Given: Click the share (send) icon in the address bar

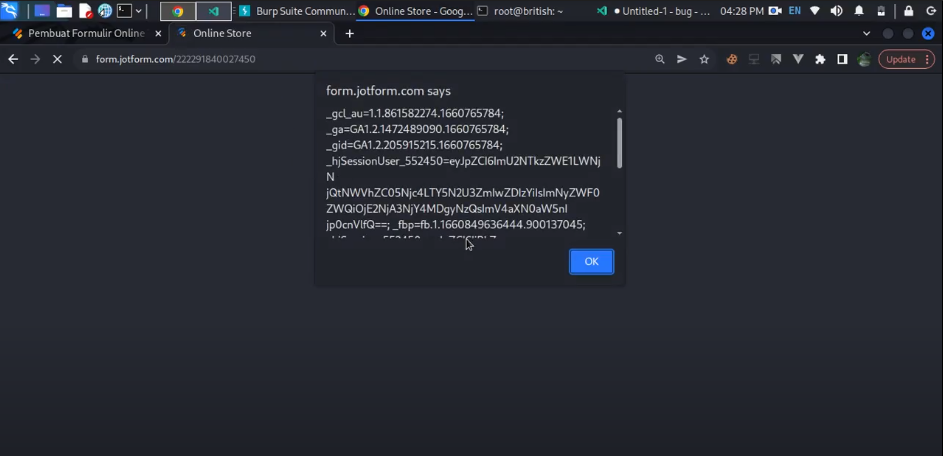Looking at the screenshot, I should [682, 59].
